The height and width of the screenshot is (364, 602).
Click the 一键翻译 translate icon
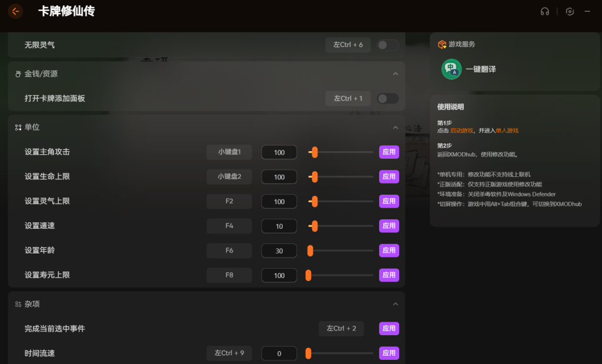[451, 69]
